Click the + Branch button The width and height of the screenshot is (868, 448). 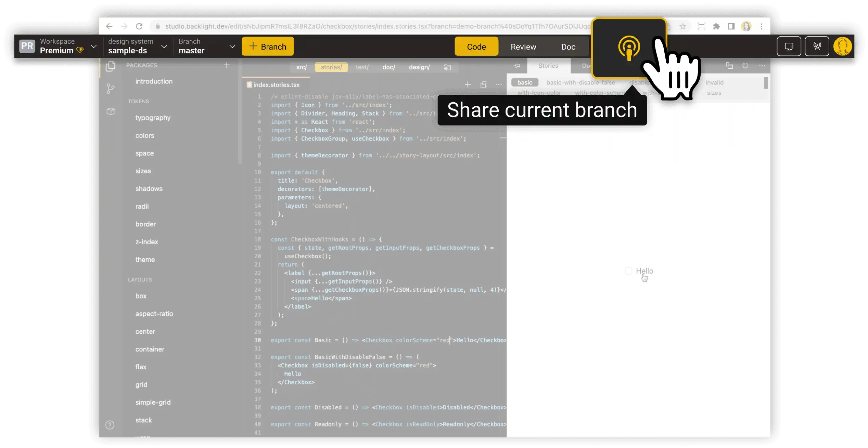(268, 46)
